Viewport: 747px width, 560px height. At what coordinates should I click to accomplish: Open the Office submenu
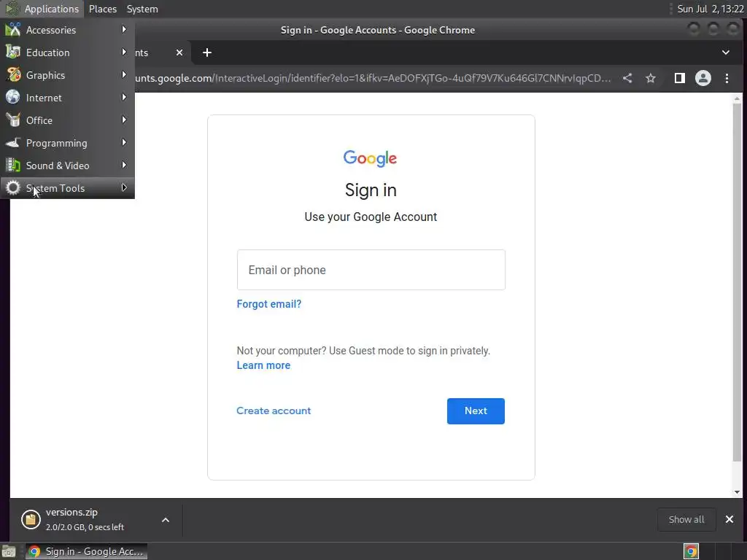click(67, 120)
